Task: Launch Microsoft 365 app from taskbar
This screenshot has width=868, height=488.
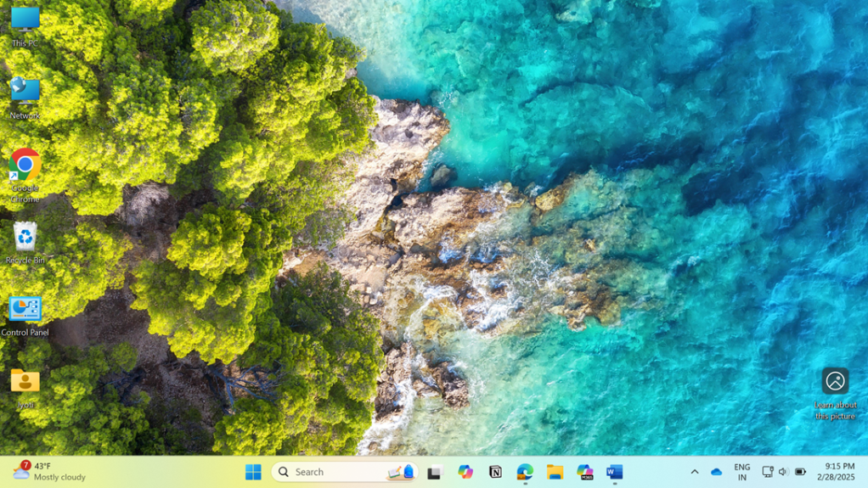Action: 584,472
